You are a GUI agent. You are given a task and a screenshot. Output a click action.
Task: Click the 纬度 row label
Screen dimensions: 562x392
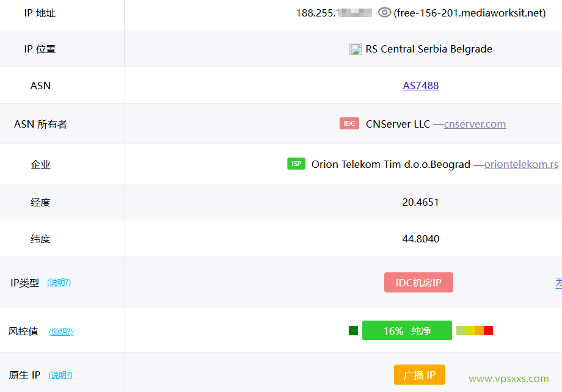click(40, 239)
